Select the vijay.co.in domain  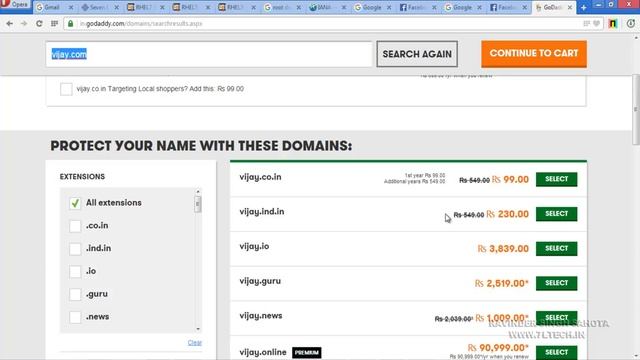click(556, 179)
